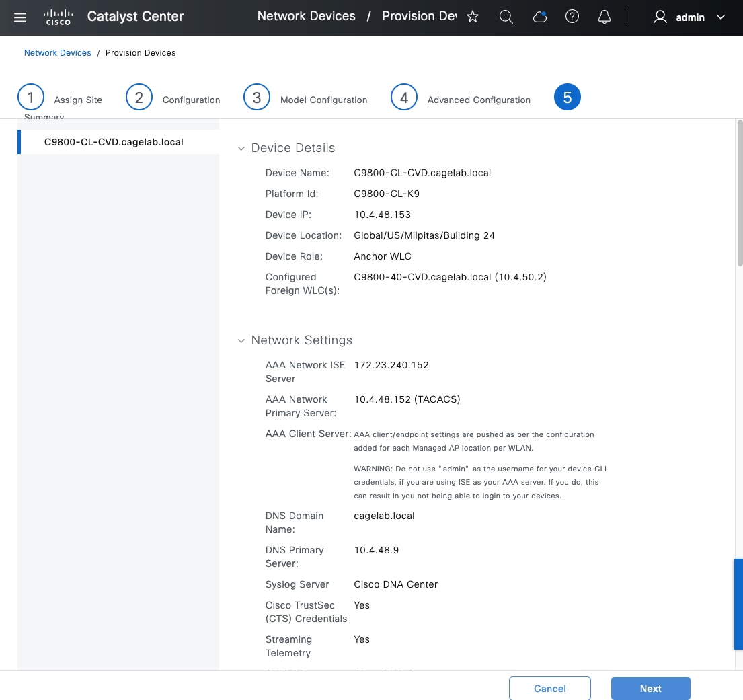Click the Cancel button
Viewport: 743px width, 700px height.
point(549,688)
